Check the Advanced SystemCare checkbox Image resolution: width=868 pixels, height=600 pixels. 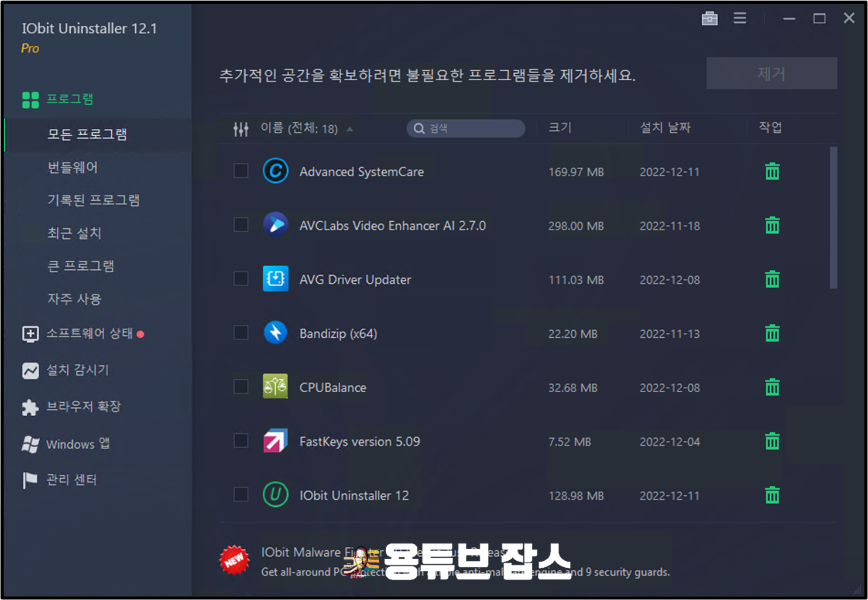241,170
